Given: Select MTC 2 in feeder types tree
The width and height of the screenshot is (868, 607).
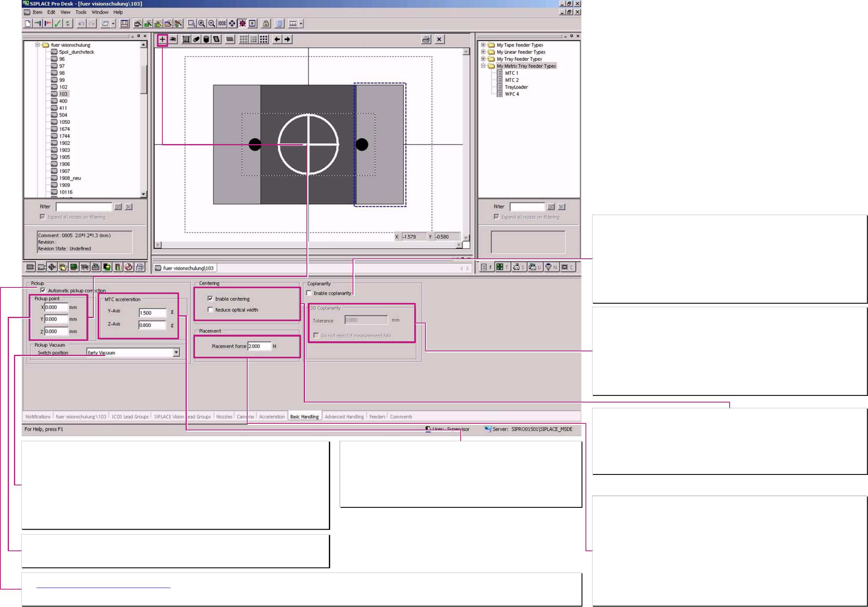Looking at the screenshot, I should [511, 80].
